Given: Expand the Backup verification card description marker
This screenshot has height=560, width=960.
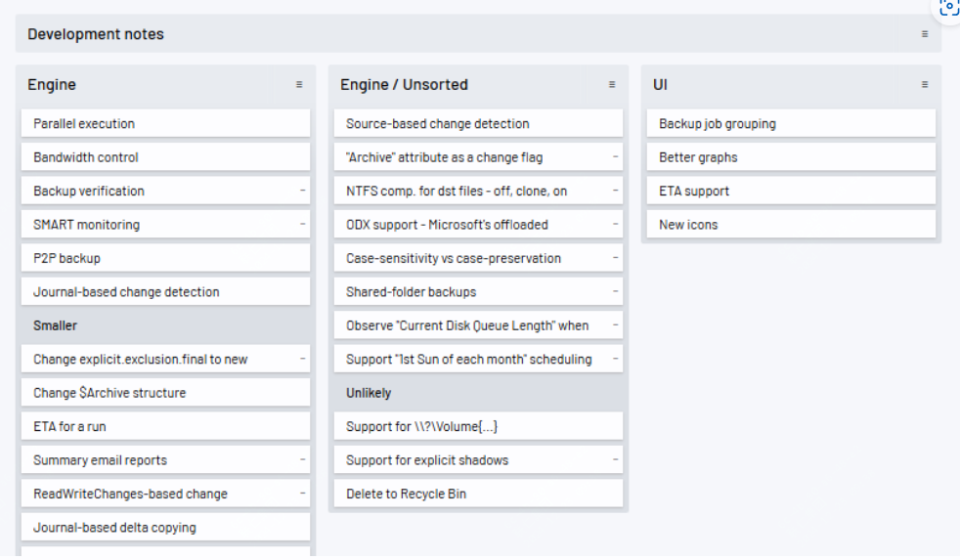Looking at the screenshot, I should (x=302, y=191).
